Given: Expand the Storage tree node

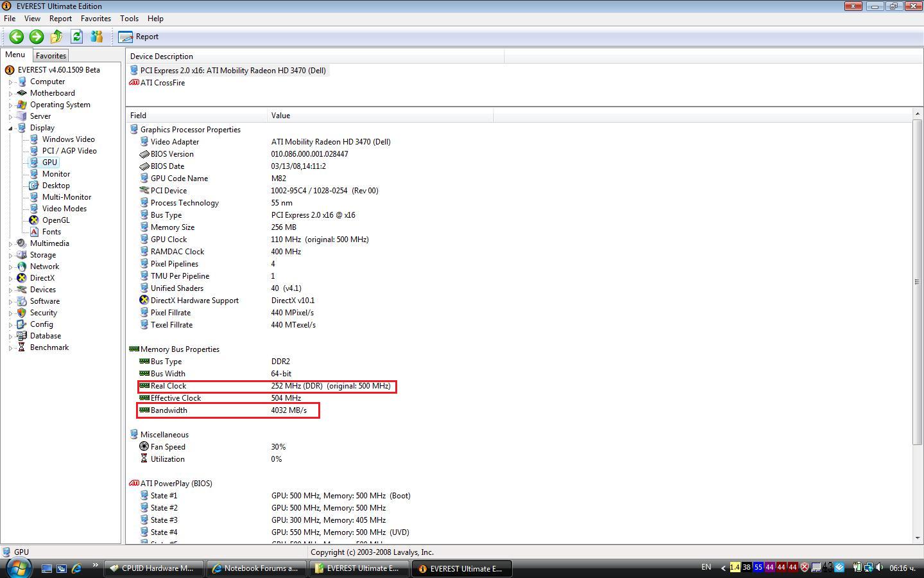Looking at the screenshot, I should (11, 256).
